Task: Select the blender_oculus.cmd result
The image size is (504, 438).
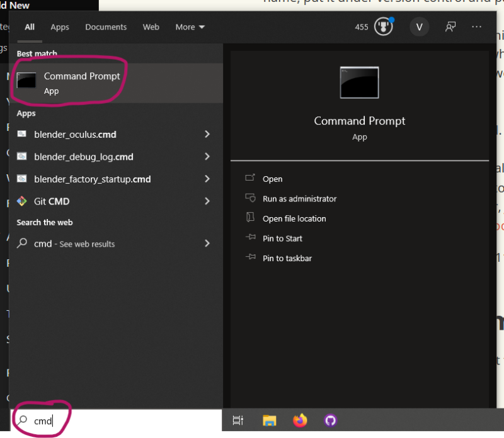Action: click(116, 134)
